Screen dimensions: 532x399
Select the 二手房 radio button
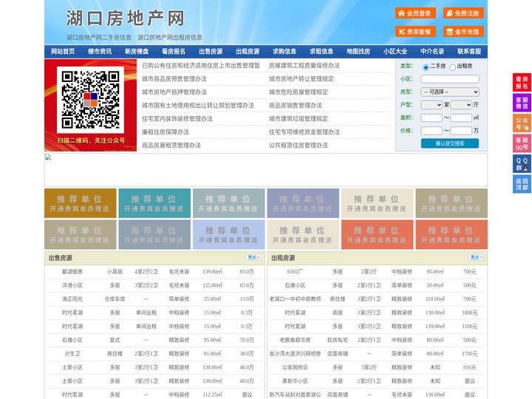click(426, 67)
